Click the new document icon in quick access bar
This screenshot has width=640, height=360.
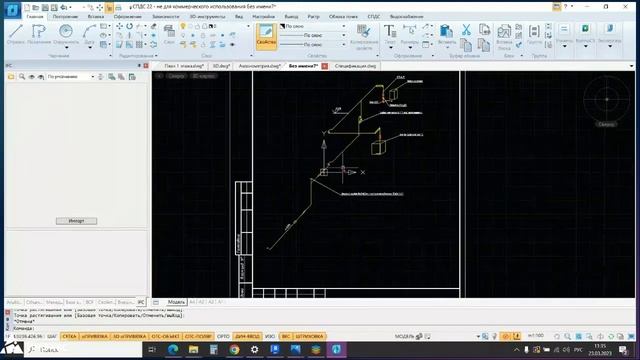pyautogui.click(x=27, y=7)
